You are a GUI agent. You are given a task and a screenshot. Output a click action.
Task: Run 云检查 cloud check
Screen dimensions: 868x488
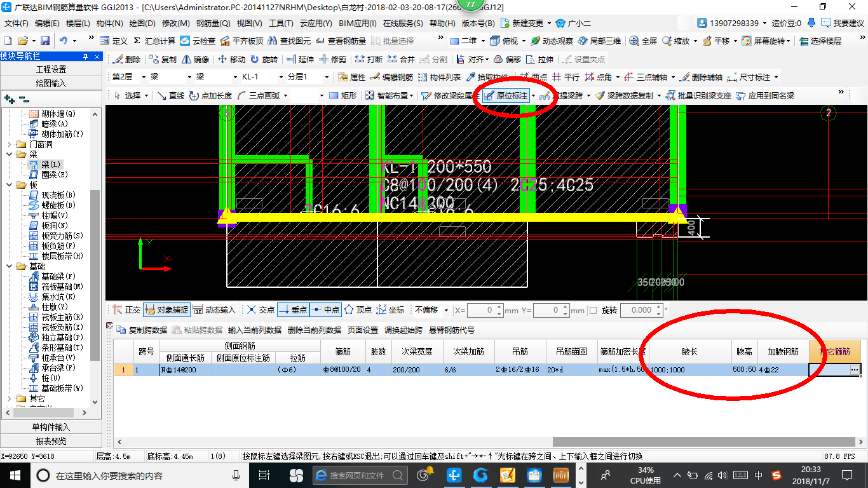tap(198, 41)
